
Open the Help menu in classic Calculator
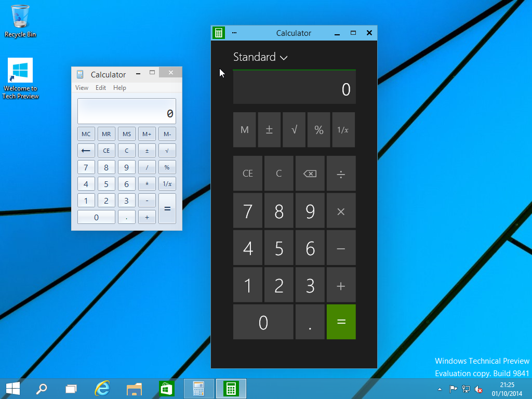120,87
